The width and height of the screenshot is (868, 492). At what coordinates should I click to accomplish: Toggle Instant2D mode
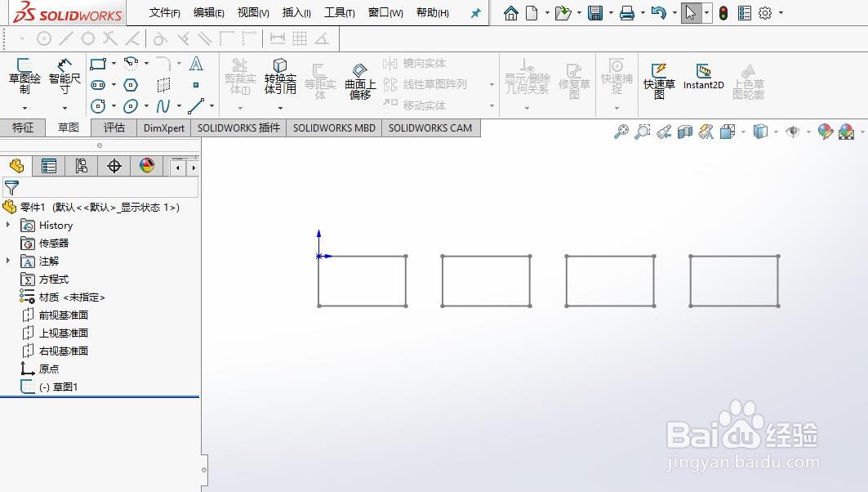703,77
